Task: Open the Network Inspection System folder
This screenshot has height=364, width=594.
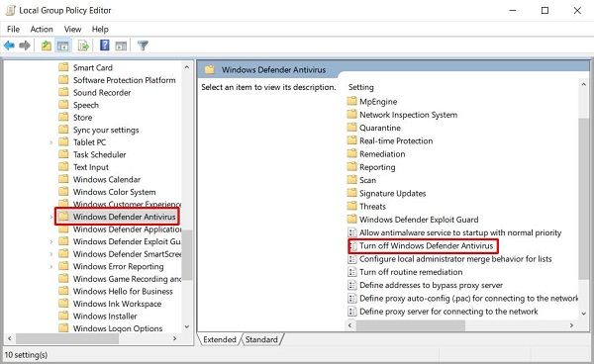Action: pyautogui.click(x=408, y=115)
